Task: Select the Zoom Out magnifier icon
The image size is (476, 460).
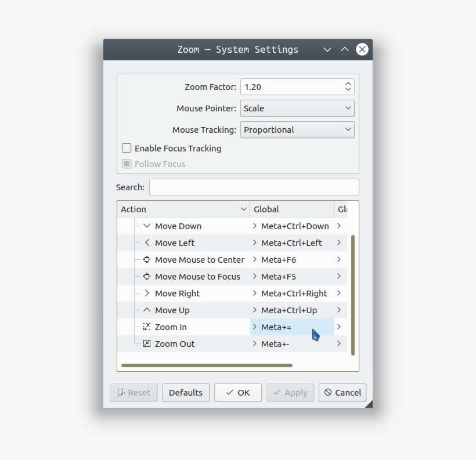Action: [147, 344]
